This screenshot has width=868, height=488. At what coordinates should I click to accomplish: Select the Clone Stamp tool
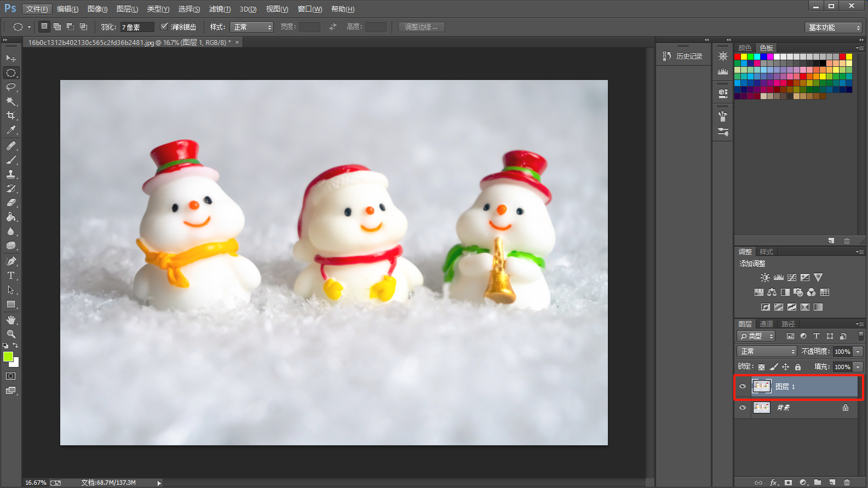pyautogui.click(x=11, y=174)
